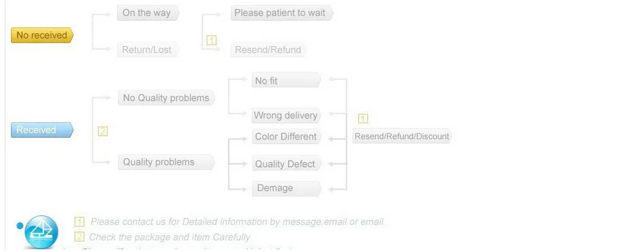The width and height of the screenshot is (644, 252).
Task: Click the Please patient to wait label
Action: click(x=281, y=13)
